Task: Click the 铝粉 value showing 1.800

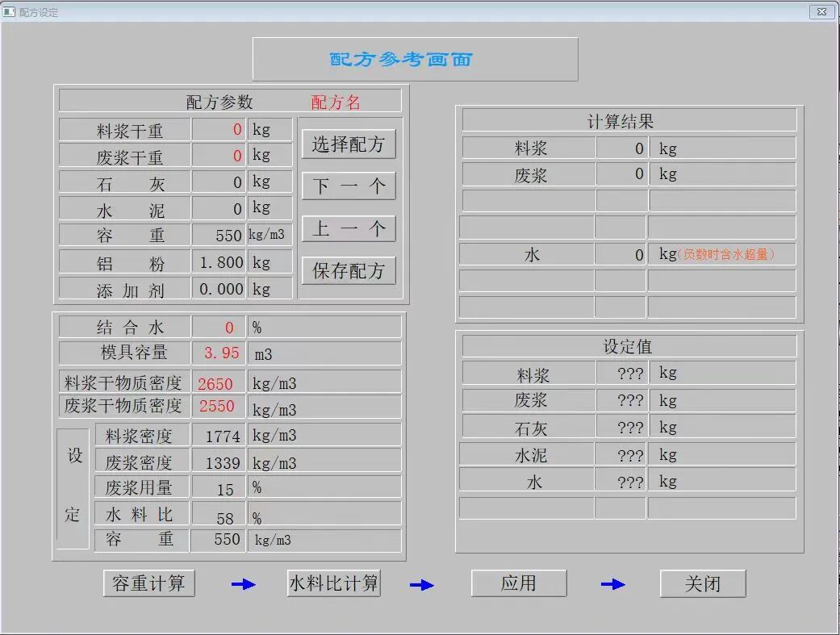Action: click(x=219, y=261)
